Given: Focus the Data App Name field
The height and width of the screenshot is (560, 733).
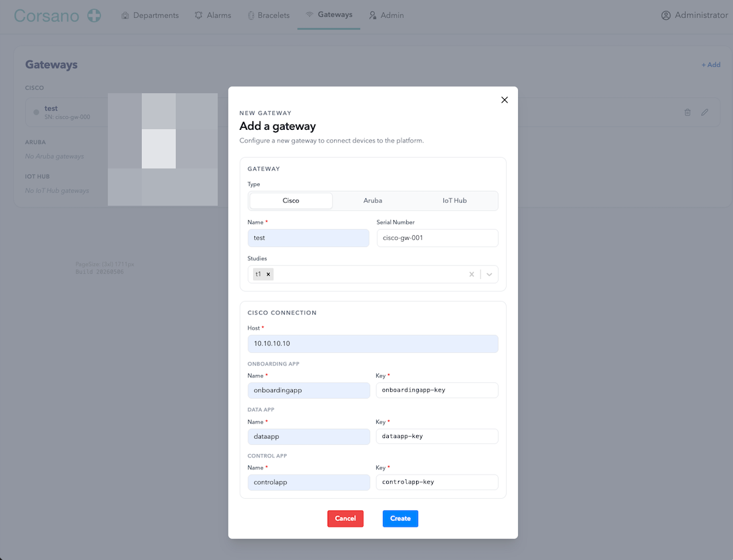Looking at the screenshot, I should [308, 437].
